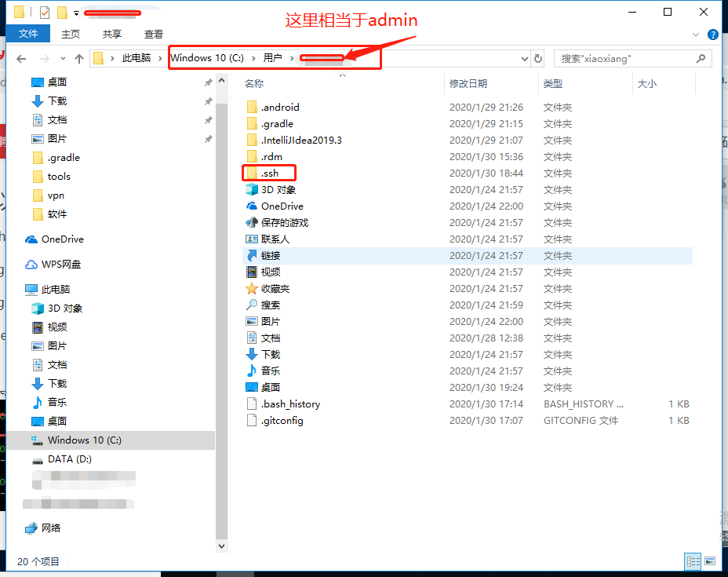The height and width of the screenshot is (577, 728).
Task: Click the BASH_HISTORY type cell
Action: coord(583,404)
